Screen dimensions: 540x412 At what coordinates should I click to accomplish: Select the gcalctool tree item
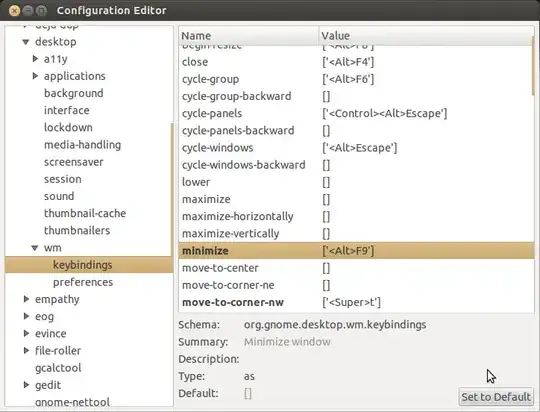[58, 368]
